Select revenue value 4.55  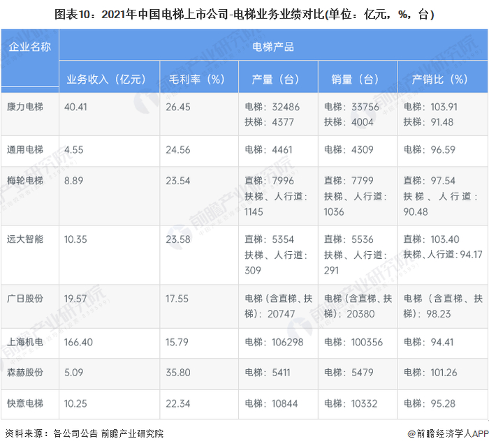click(74, 150)
